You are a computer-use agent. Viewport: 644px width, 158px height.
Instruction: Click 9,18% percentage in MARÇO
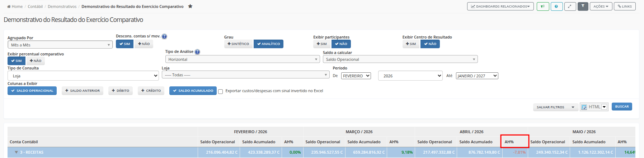407,152
